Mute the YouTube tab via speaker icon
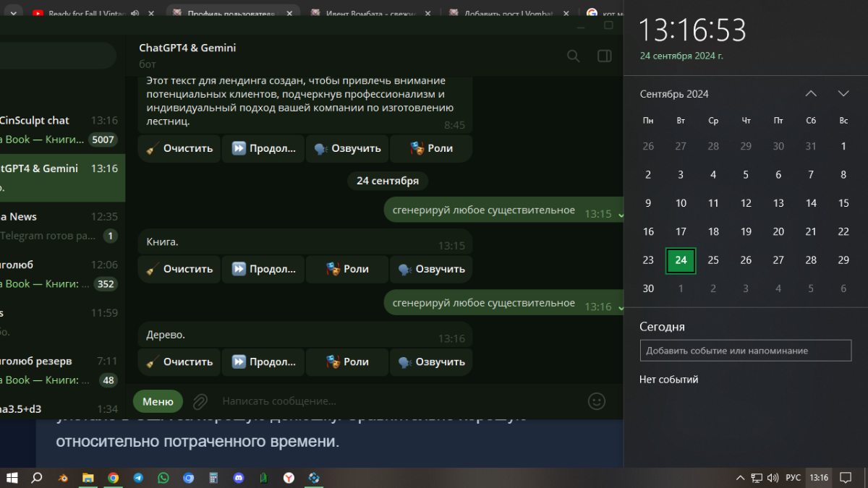This screenshot has width=868, height=488. click(135, 13)
